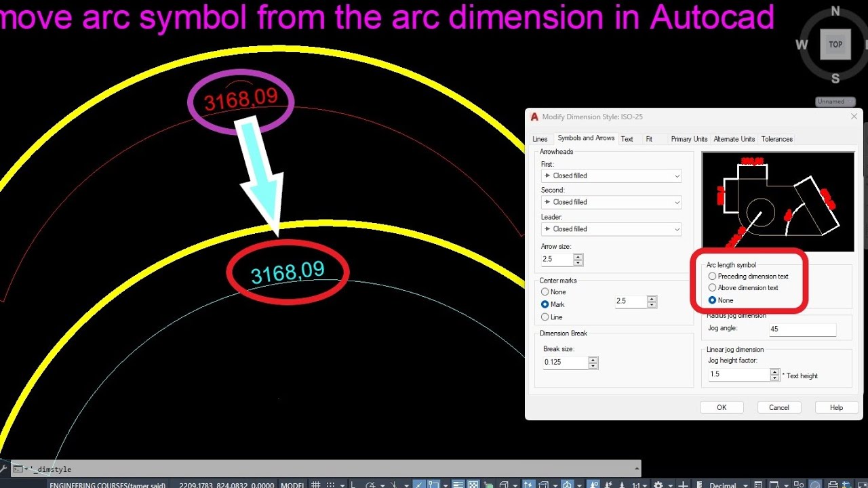The image size is (868, 488).
Task: Switch to the Alternate Units tab
Action: click(x=734, y=139)
